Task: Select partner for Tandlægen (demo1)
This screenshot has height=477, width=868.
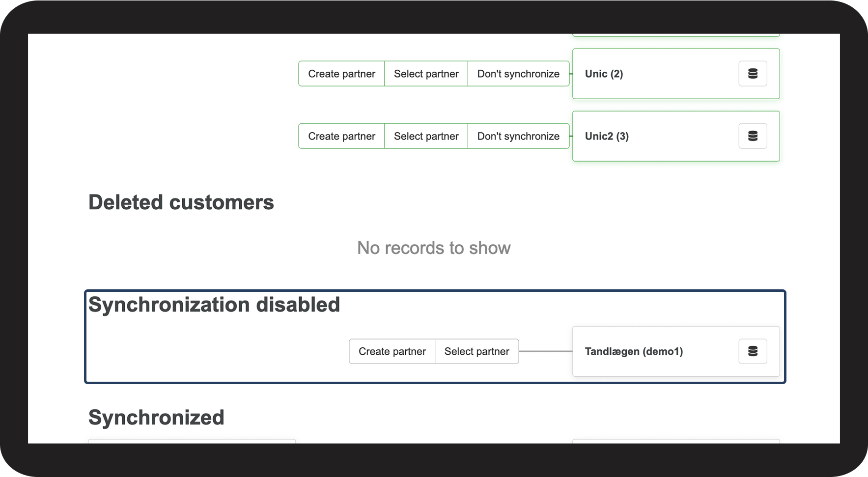Action: click(476, 351)
